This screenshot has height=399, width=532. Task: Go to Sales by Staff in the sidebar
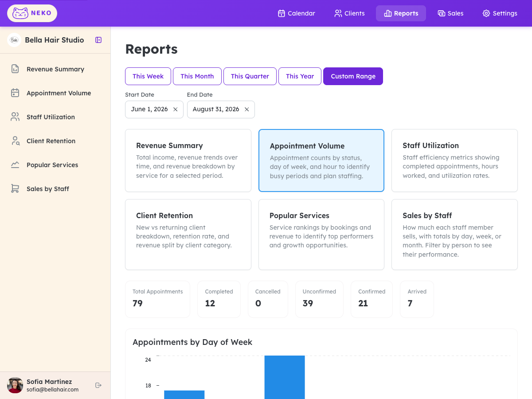coord(55,189)
